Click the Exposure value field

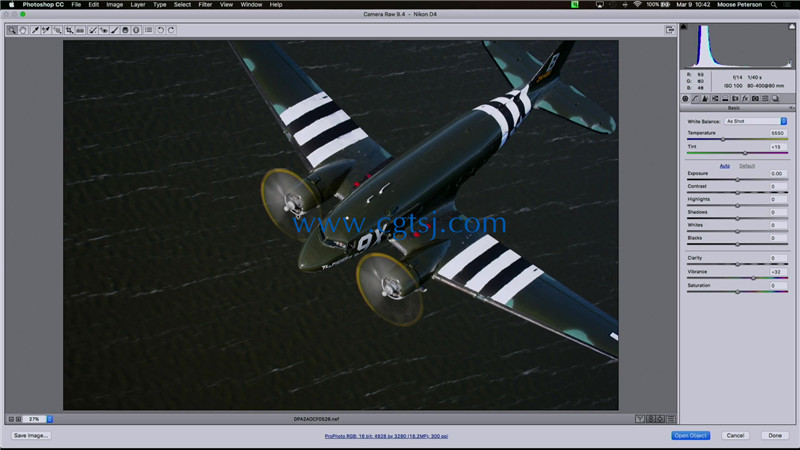pos(778,173)
